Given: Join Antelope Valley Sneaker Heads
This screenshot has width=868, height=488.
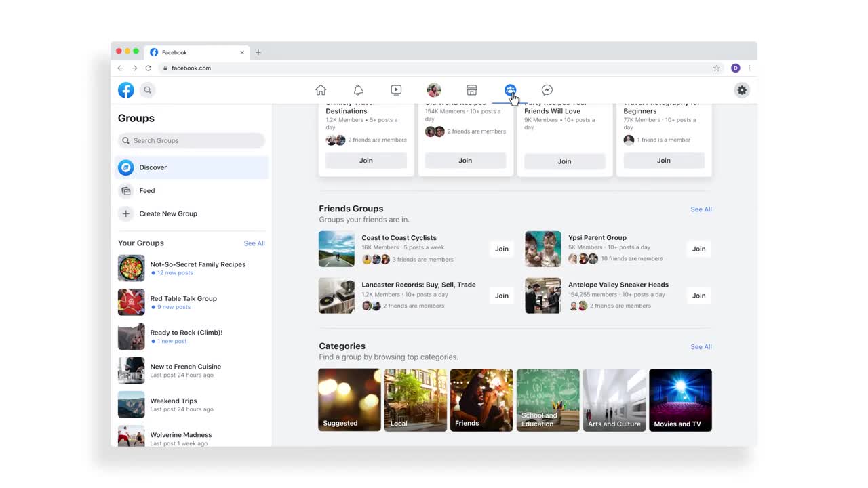Looking at the screenshot, I should point(699,296).
